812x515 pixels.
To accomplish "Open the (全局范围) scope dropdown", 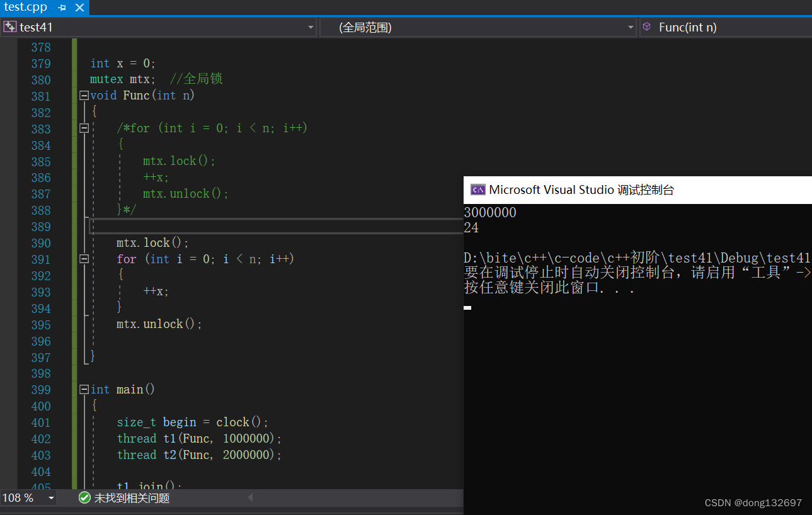I will pos(631,27).
